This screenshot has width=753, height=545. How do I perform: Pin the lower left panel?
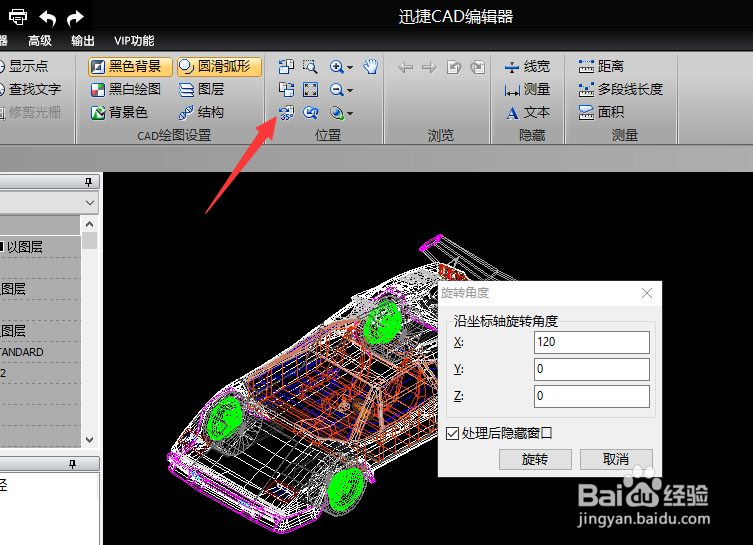(x=72, y=464)
